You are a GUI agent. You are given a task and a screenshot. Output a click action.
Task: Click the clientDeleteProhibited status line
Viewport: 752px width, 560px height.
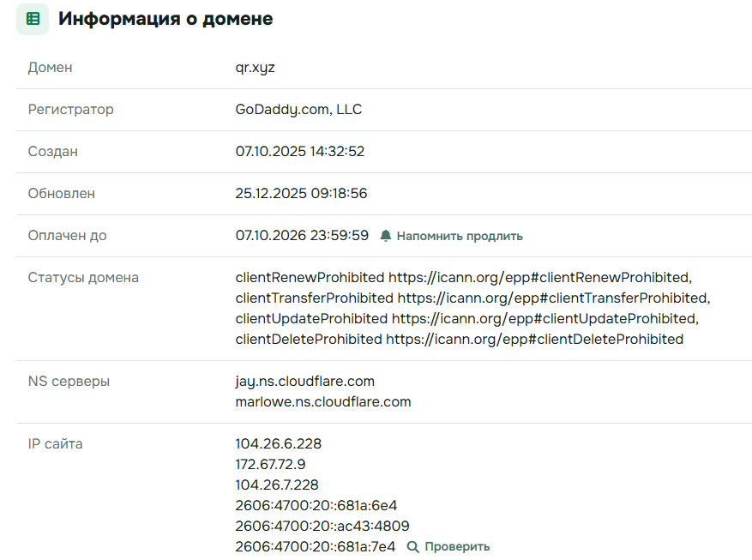point(459,340)
